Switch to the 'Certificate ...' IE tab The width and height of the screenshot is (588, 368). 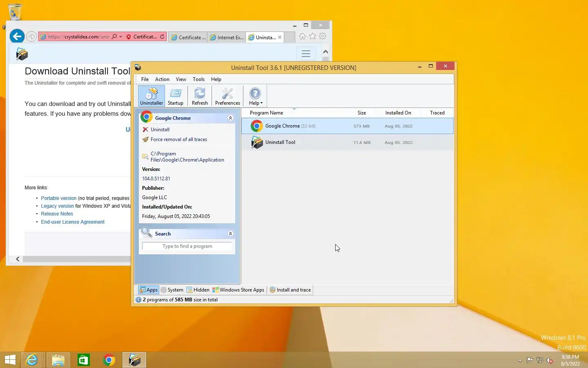(188, 37)
